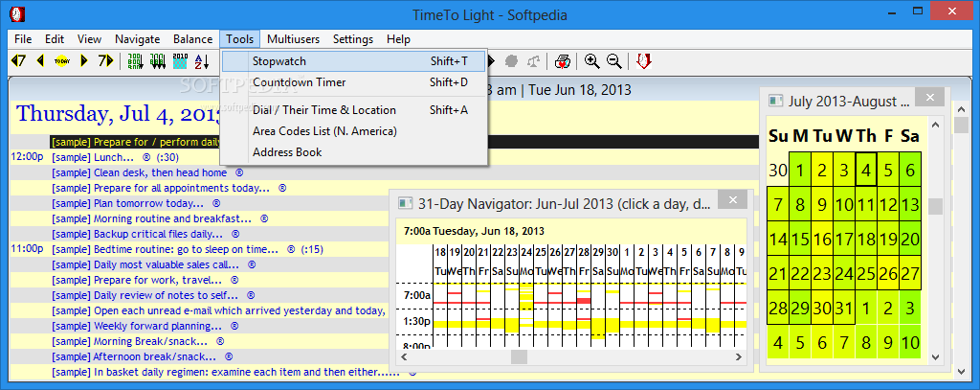Click the Thursday, Jul 4 date heading
Image resolution: width=980 pixels, height=390 pixels.
tap(119, 114)
